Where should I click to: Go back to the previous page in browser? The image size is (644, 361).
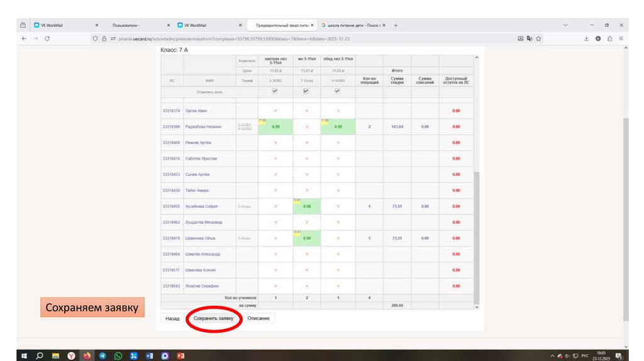[25, 38]
